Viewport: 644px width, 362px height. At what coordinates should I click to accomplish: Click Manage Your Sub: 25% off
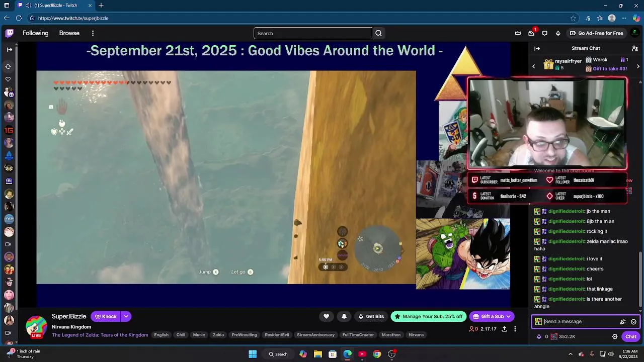429,316
